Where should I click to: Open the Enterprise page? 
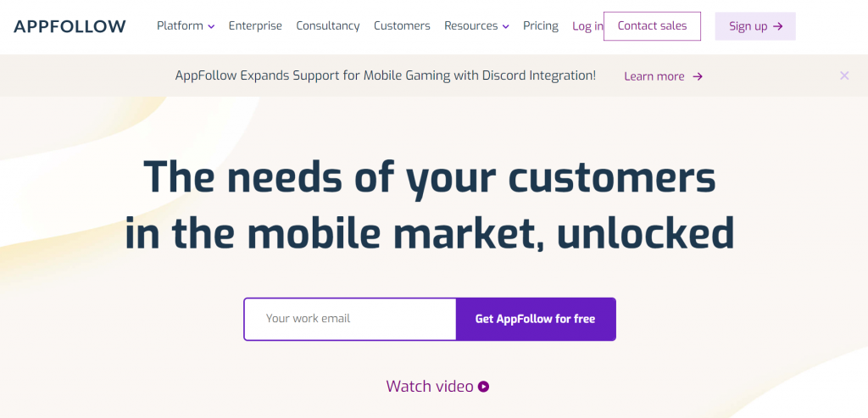coord(255,26)
